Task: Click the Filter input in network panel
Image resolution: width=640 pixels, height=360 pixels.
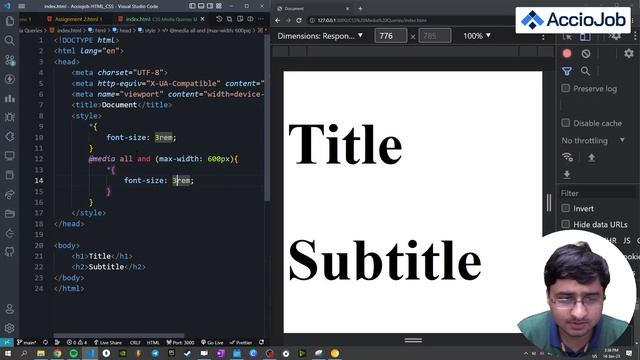Action: [x=598, y=193]
